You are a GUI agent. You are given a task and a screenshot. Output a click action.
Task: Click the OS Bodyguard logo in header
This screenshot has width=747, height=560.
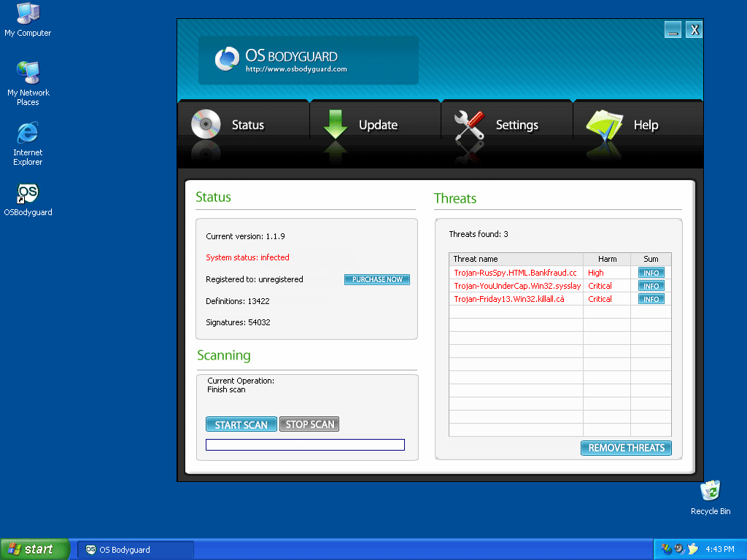tap(227, 59)
